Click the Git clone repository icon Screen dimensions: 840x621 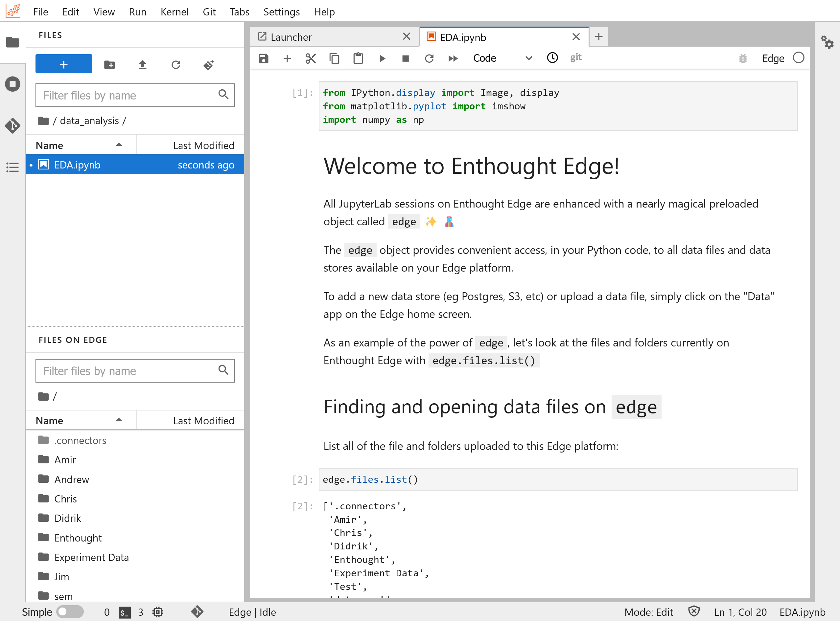click(209, 65)
